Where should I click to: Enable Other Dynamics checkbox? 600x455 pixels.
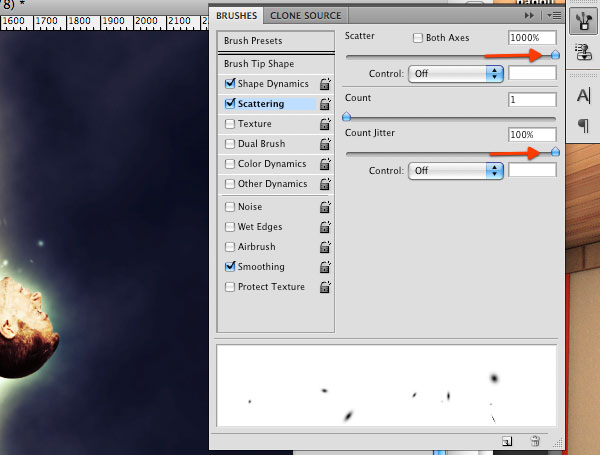[230, 184]
